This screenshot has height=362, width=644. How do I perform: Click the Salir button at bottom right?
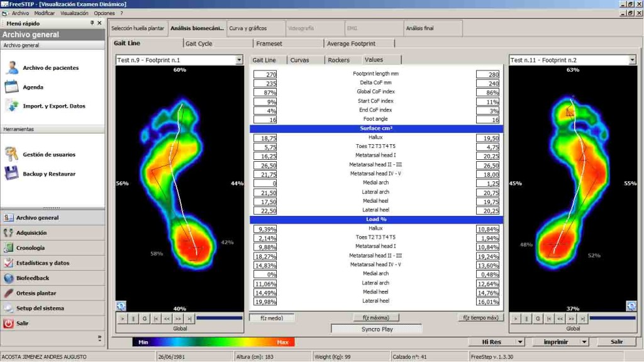click(x=616, y=342)
